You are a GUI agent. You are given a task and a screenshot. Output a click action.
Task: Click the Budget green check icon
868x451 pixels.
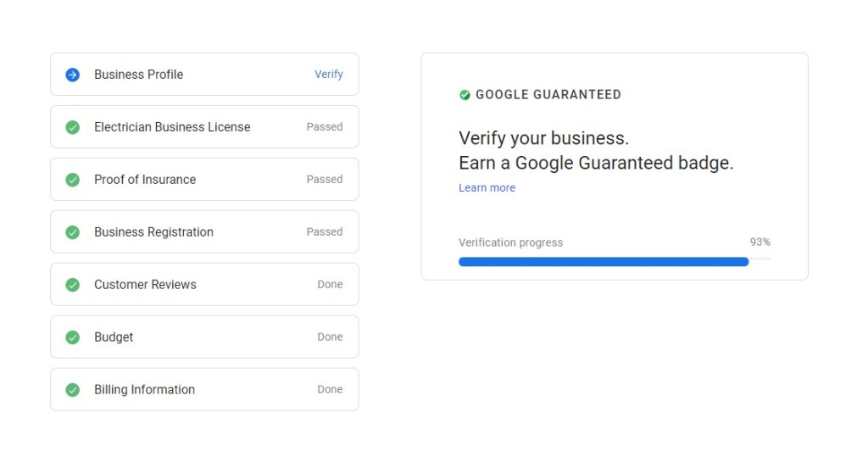(73, 337)
